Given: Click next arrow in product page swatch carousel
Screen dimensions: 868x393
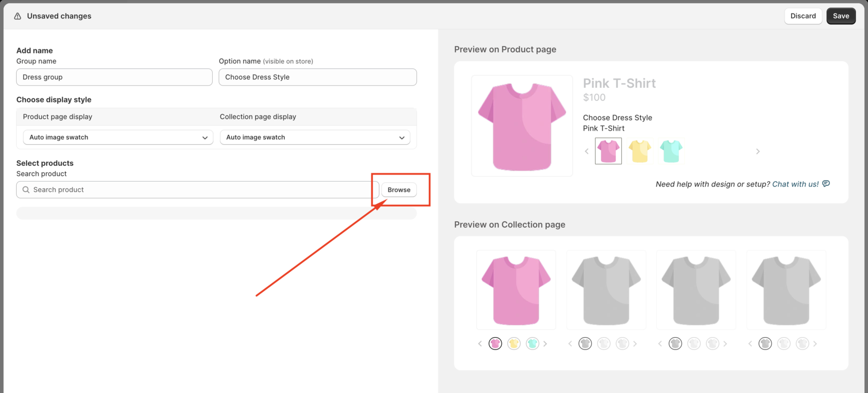Looking at the screenshot, I should point(758,151).
